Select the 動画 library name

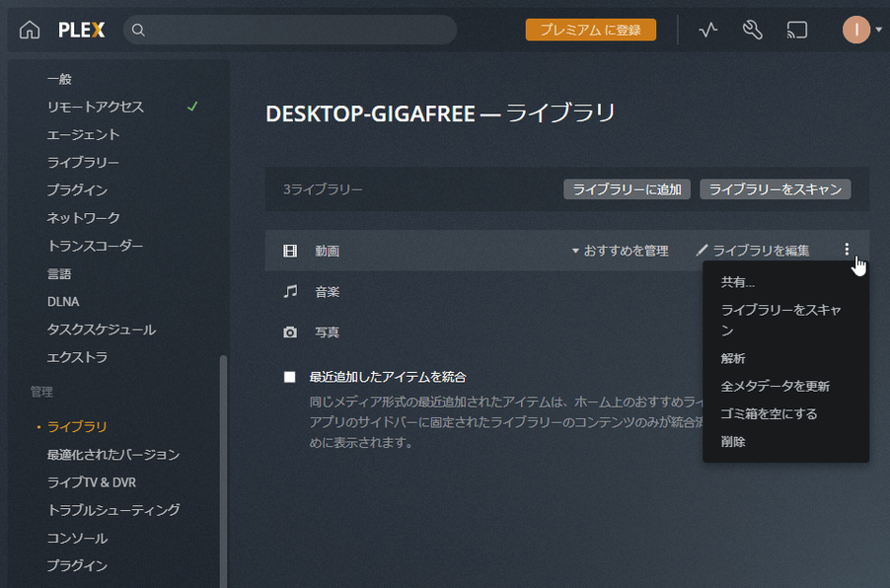(327, 251)
